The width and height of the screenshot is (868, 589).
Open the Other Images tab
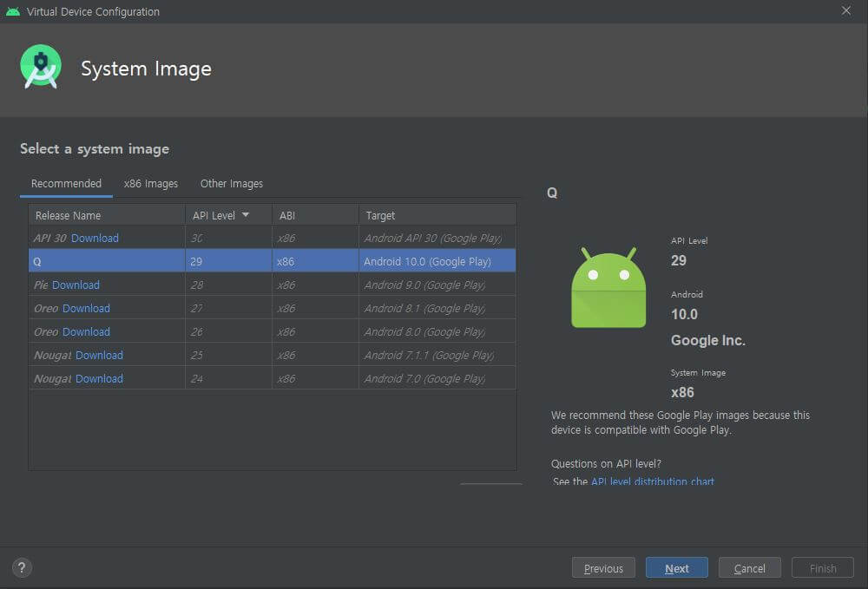232,184
